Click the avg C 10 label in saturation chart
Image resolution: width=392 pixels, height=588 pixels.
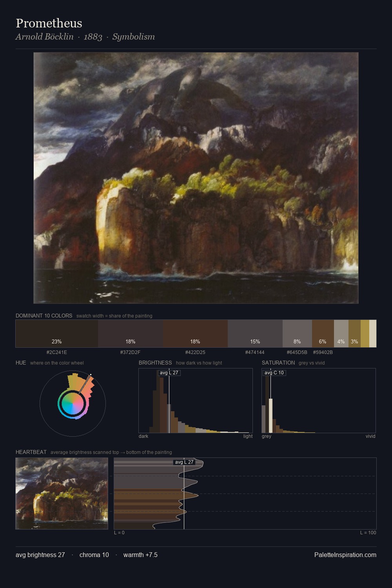pos(274,373)
